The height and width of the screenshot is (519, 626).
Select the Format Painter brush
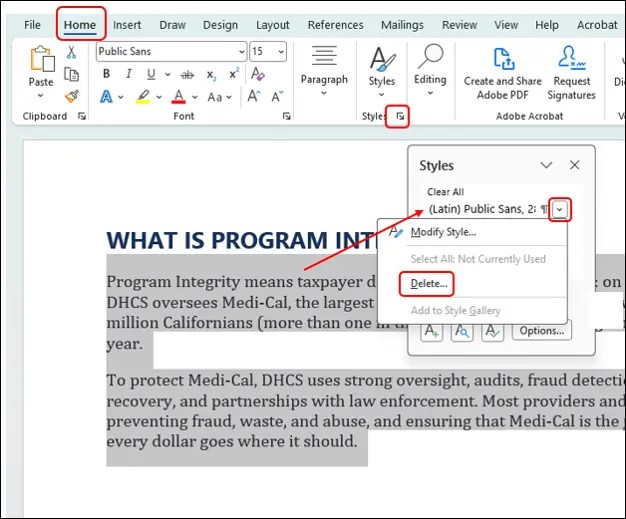click(72, 96)
